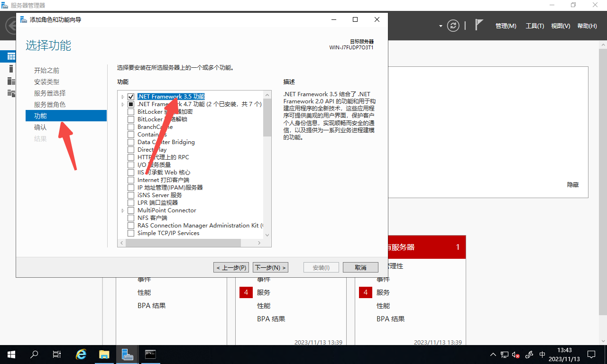The height and width of the screenshot is (364, 607).
Task: Click the taskbar search magnifier icon
Action: 34,354
